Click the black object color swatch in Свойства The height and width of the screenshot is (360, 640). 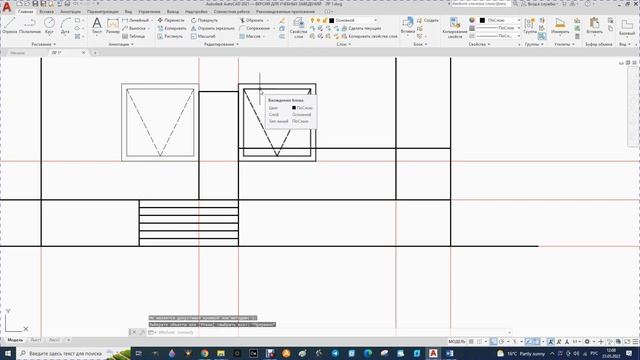(482, 20)
